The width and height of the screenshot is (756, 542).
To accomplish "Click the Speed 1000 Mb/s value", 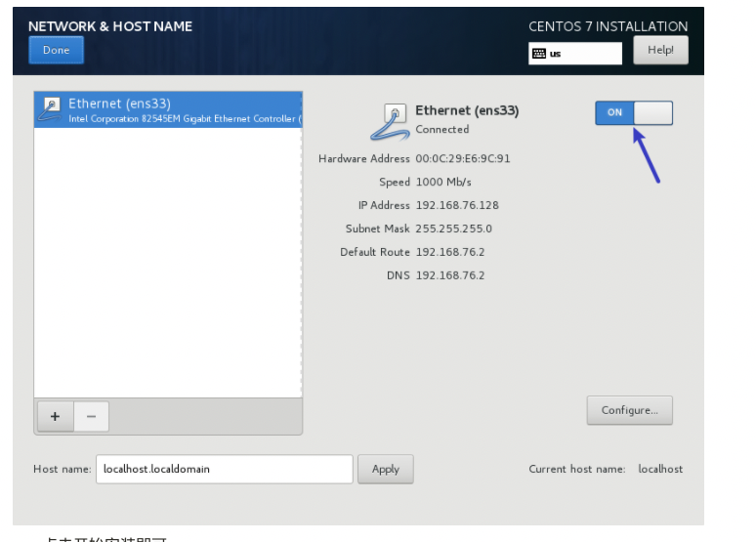I will (x=443, y=182).
